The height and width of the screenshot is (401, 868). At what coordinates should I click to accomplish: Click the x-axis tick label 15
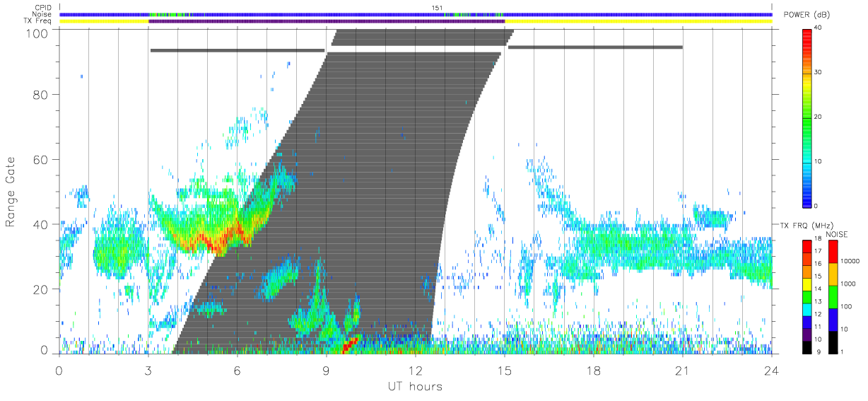click(x=504, y=369)
